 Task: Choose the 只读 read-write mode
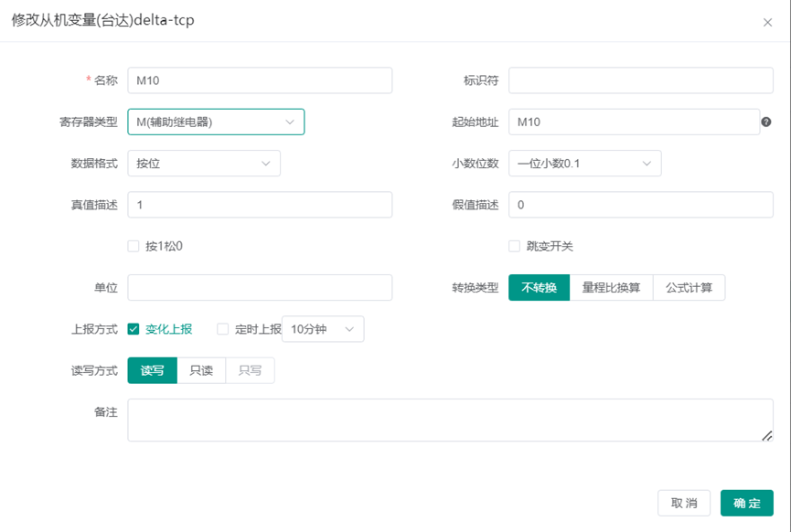point(201,370)
